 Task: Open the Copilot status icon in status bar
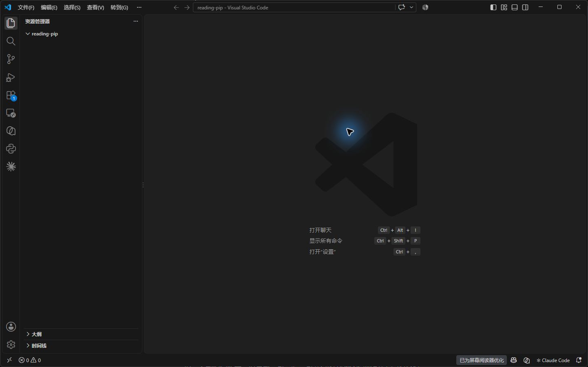514,360
